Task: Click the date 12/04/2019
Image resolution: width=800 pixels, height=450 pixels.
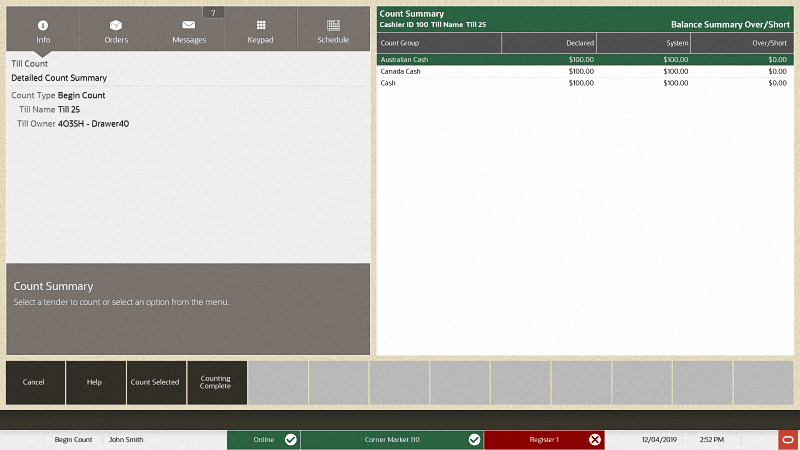Action: click(659, 439)
